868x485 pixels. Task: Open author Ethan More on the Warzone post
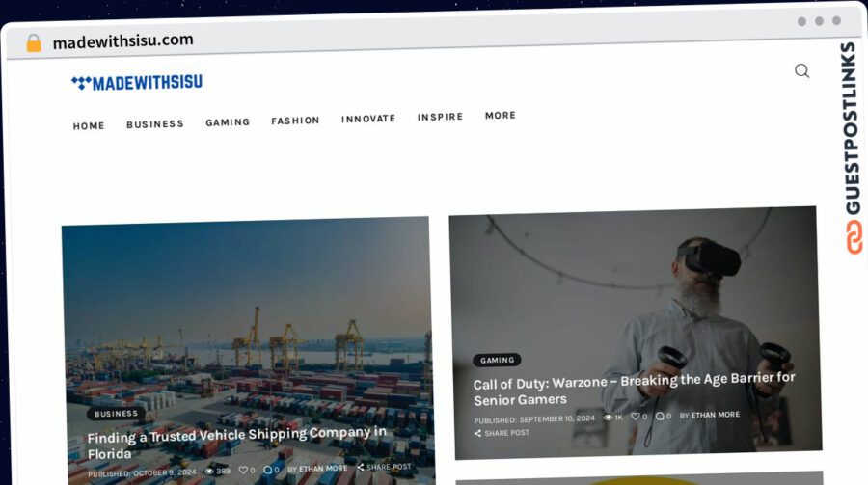pyautogui.click(x=715, y=415)
